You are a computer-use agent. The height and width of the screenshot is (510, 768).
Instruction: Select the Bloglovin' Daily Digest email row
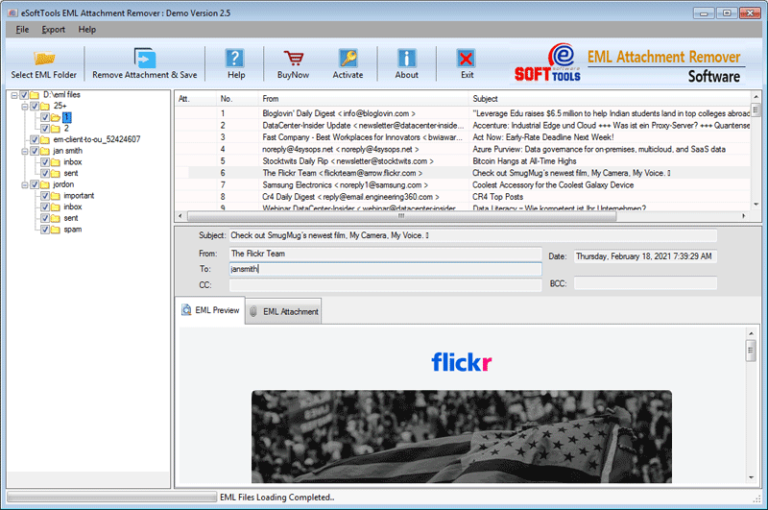point(462,113)
